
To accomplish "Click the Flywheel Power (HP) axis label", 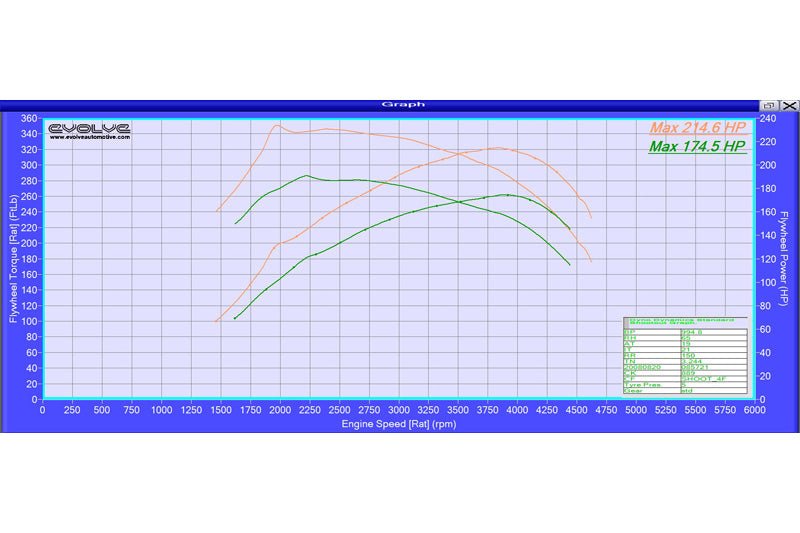I will [x=788, y=258].
